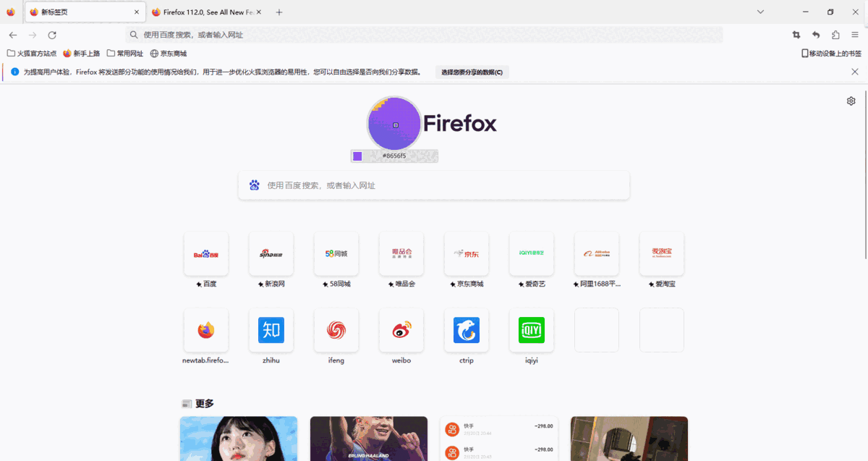Click the purple Firefox wheel logo

tap(395, 123)
